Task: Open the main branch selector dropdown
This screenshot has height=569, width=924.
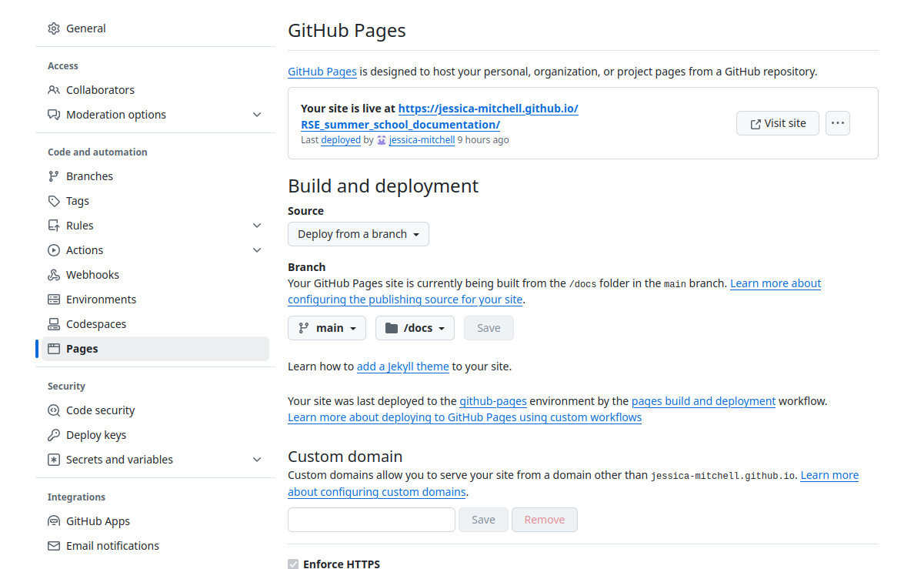Action: coord(327,328)
